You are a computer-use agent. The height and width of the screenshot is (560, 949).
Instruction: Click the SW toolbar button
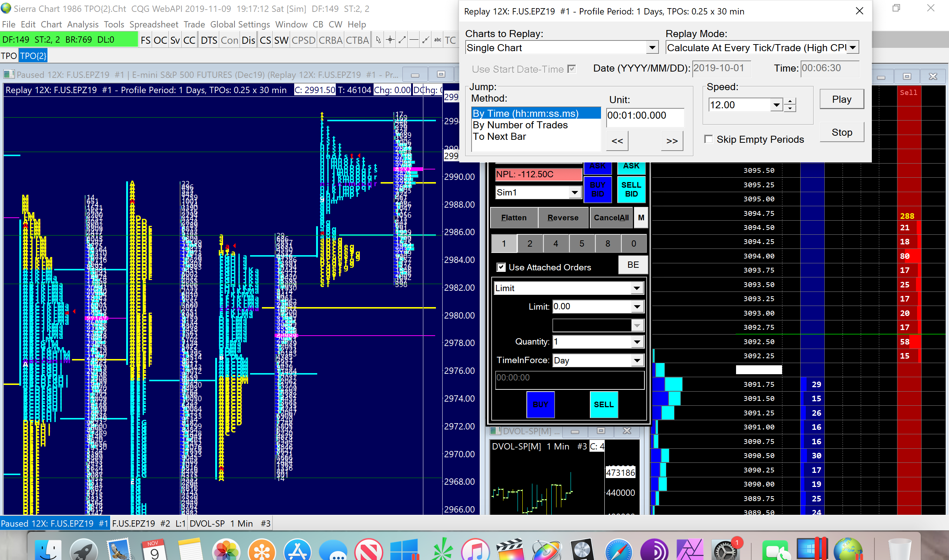pyautogui.click(x=281, y=40)
